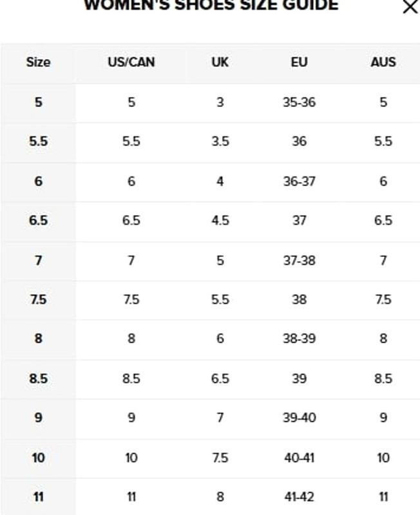Viewport: 420px width, 515px height.
Task: Select the EU 40-41 cell
Action: [299, 458]
